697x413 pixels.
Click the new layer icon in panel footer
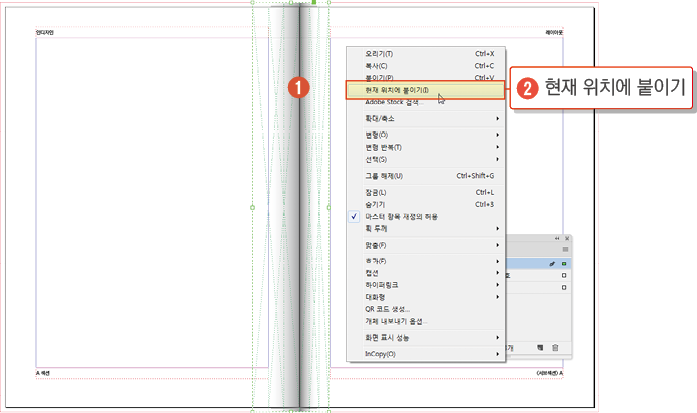coord(540,348)
